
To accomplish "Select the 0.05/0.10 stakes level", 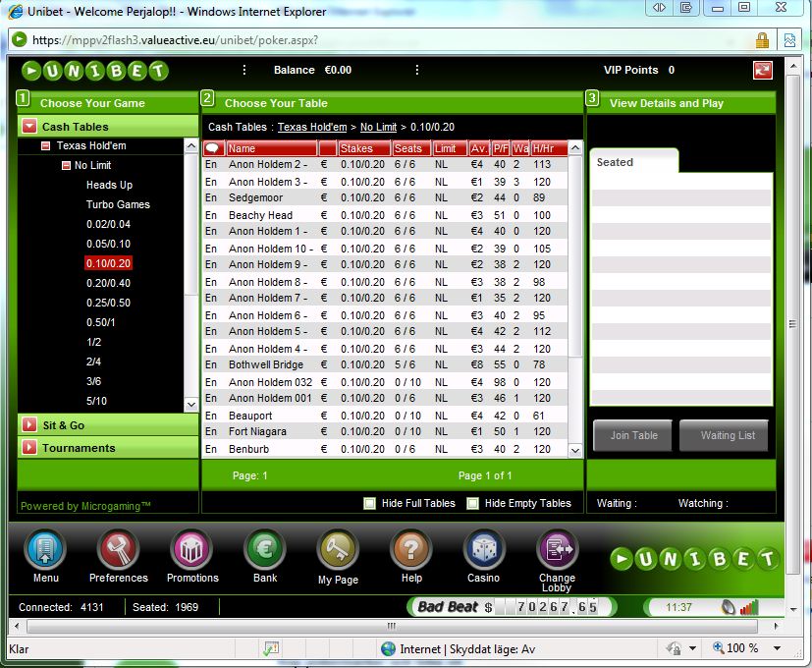I will pos(108,244).
